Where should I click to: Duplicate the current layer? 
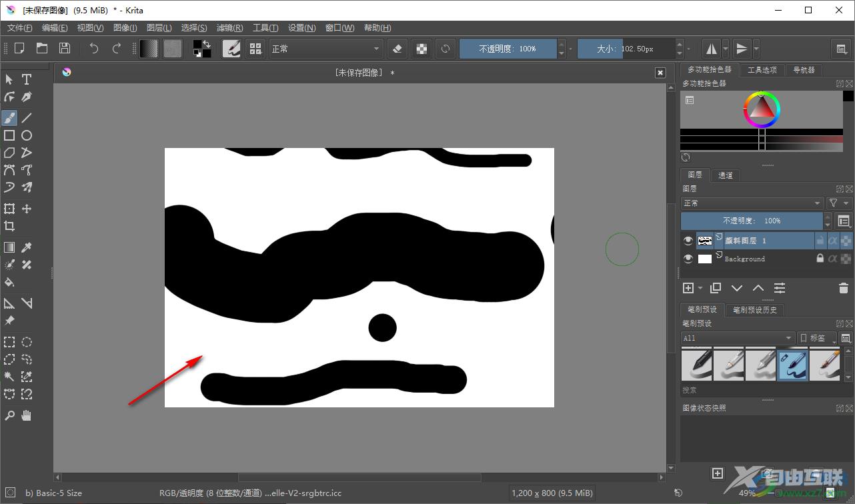[x=716, y=288]
